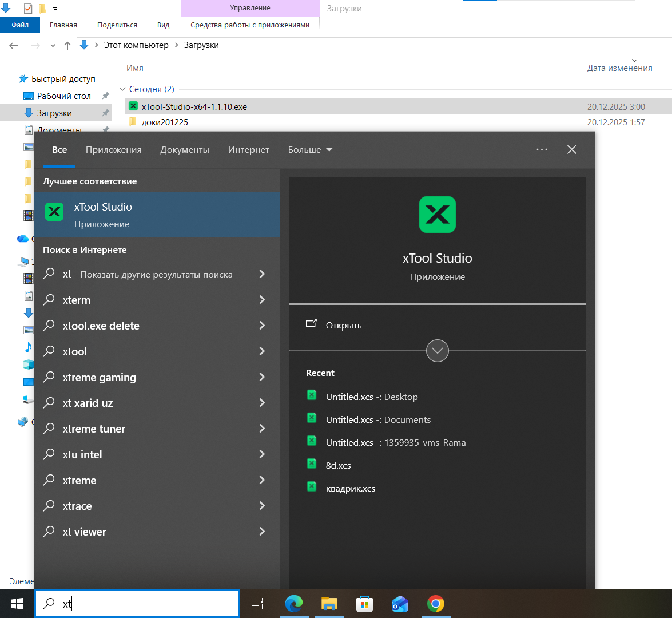
Task: Open recent file Untitled.xcs -: Desktop
Action: pyautogui.click(x=372, y=397)
